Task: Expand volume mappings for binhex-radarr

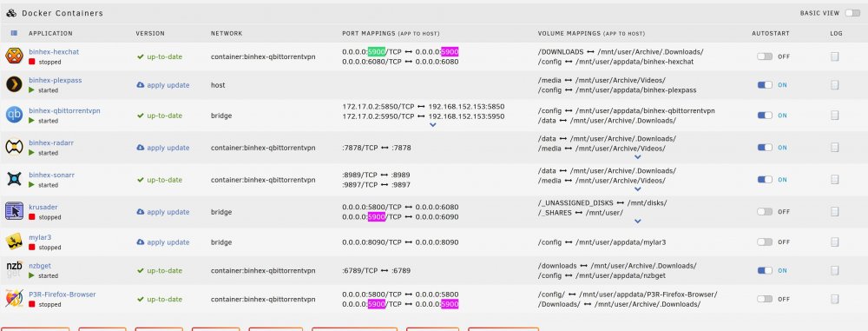Action: coord(637,157)
